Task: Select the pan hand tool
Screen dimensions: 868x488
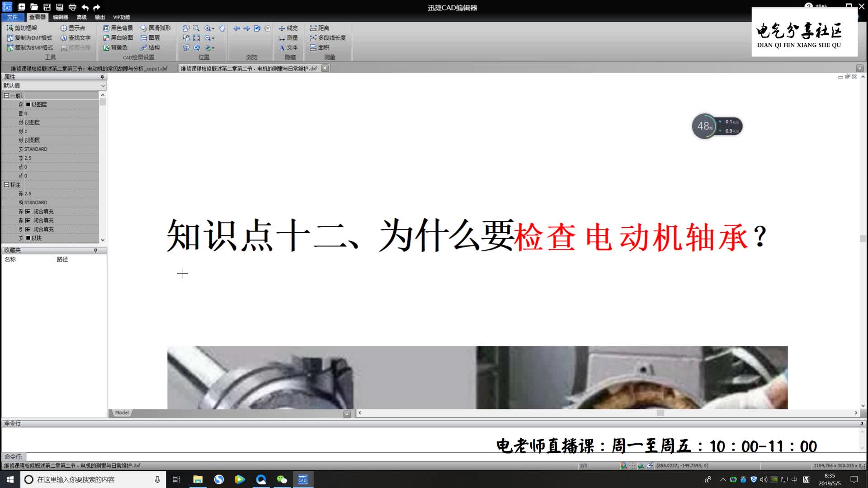Action: click(x=222, y=28)
